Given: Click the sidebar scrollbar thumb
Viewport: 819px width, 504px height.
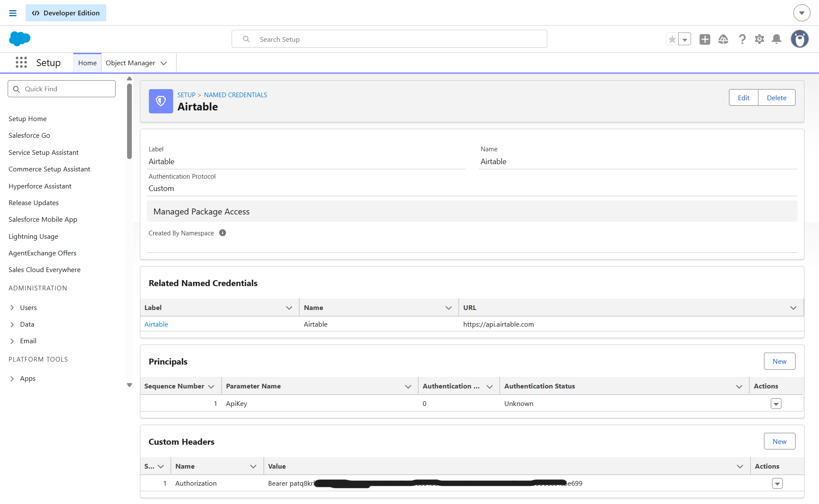Looking at the screenshot, I should coord(129,121).
